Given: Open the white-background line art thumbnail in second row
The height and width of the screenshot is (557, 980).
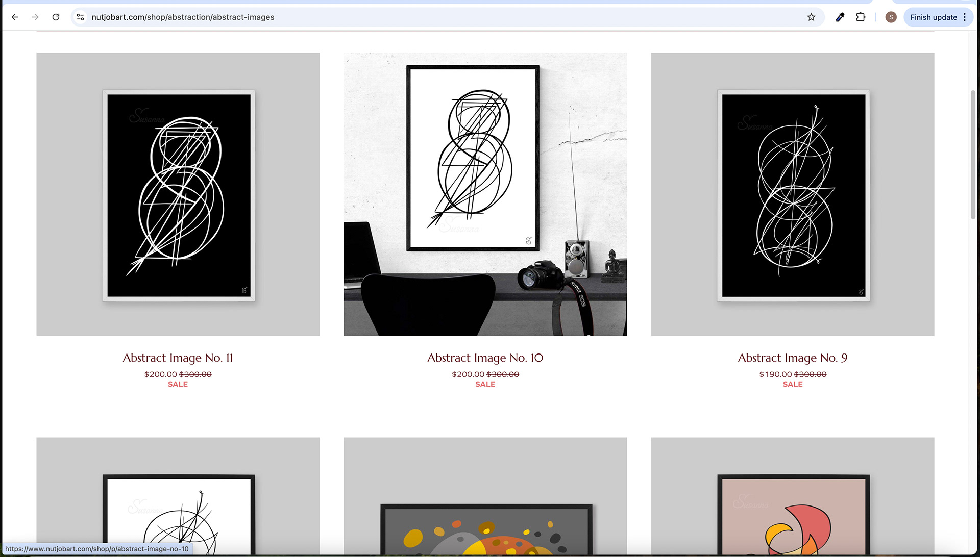Looking at the screenshot, I should 178,496.
